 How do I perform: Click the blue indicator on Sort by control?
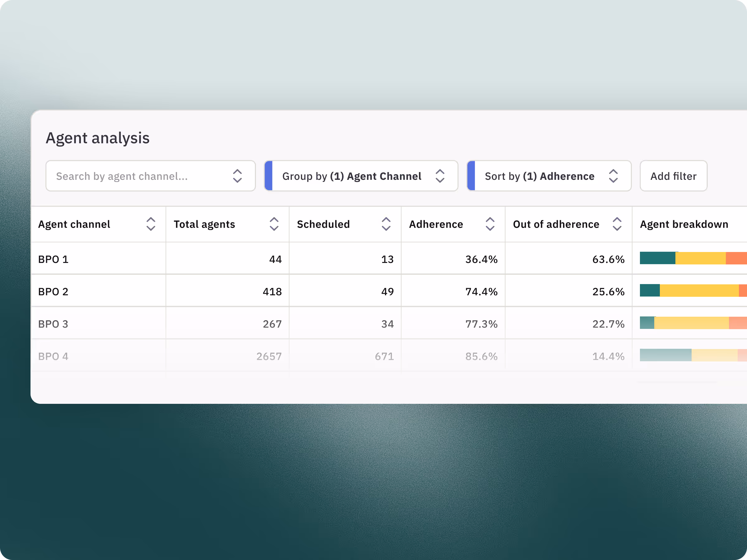pyautogui.click(x=471, y=176)
